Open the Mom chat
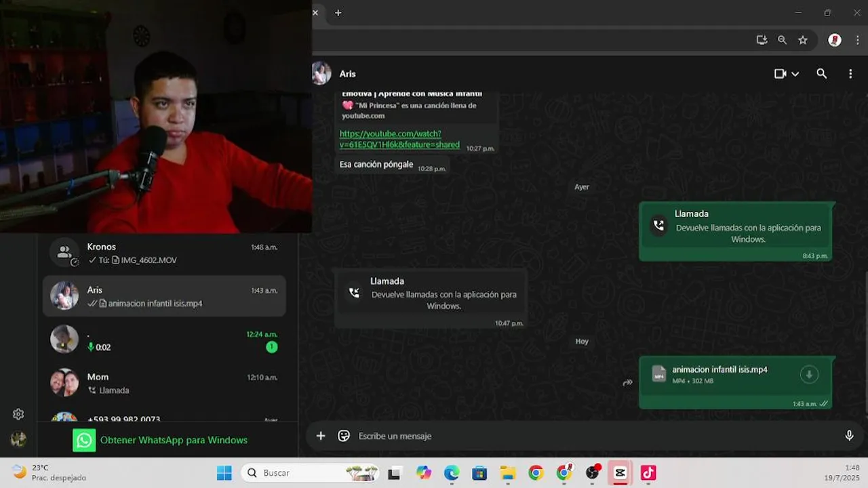 click(164, 383)
